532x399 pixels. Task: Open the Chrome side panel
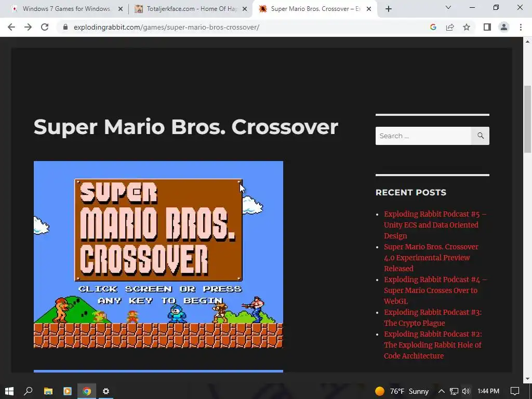point(487,27)
